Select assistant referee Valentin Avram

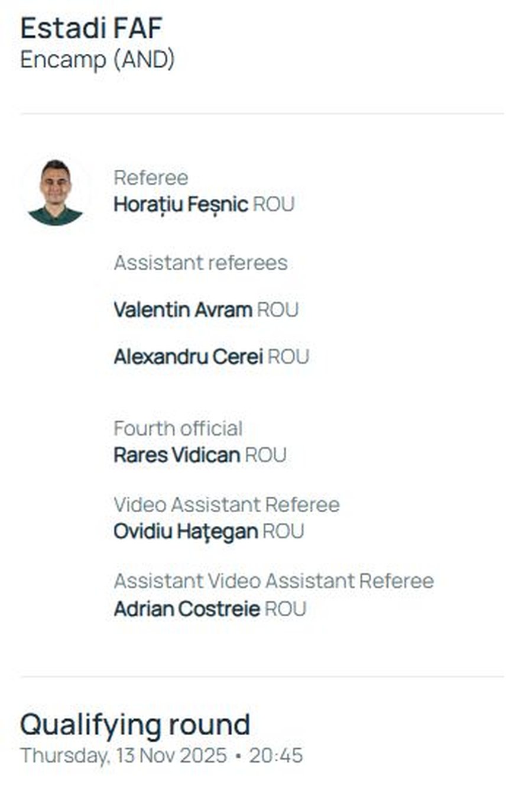[x=183, y=310]
